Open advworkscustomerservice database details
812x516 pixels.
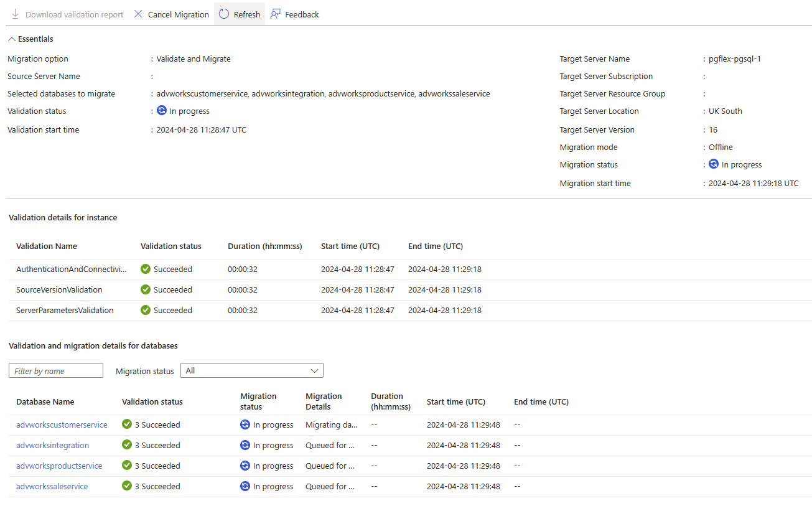pyautogui.click(x=62, y=425)
